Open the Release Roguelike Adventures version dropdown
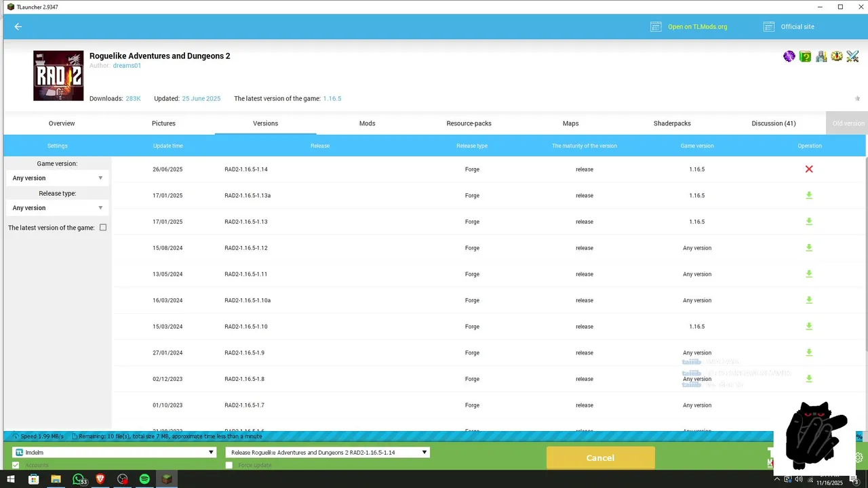Screen dimensions: 868x488 click(x=328, y=452)
